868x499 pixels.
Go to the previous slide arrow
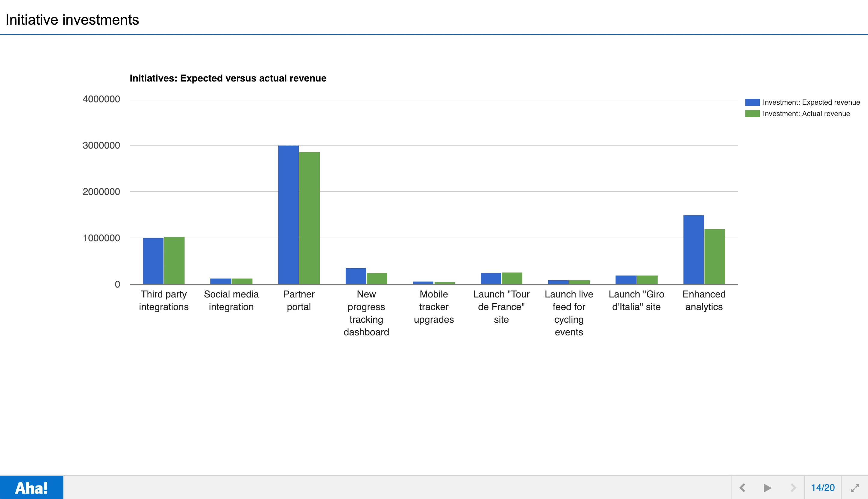[742, 487]
